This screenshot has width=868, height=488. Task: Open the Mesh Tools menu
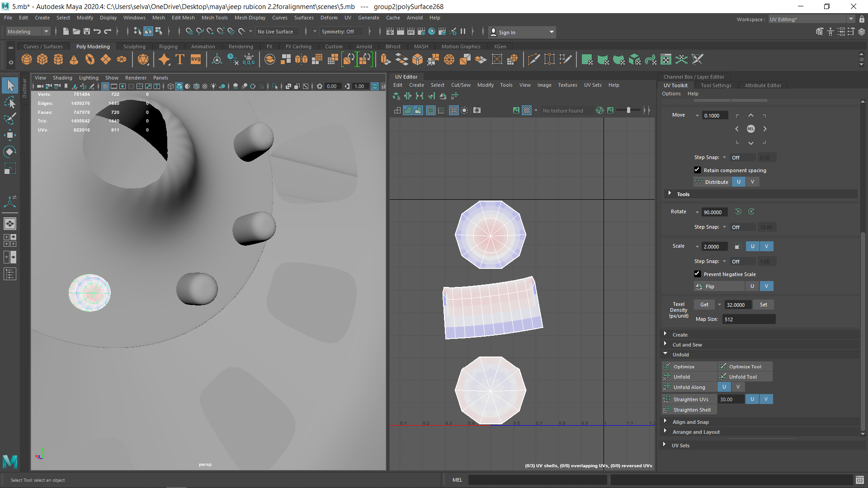tap(214, 18)
